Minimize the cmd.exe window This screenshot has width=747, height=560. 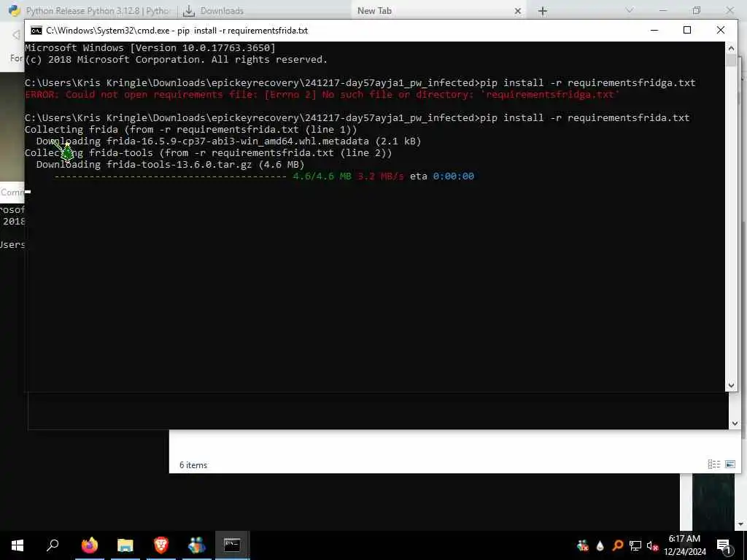pyautogui.click(x=654, y=30)
